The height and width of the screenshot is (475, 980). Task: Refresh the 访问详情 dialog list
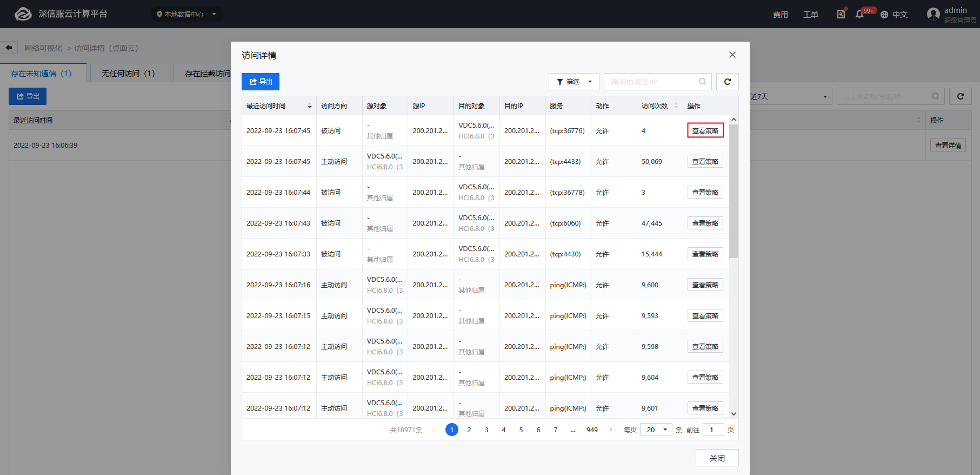[x=728, y=82]
